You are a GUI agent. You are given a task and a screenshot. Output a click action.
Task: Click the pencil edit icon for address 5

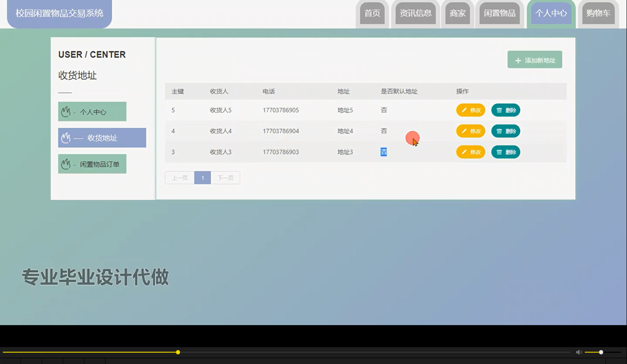tap(464, 110)
